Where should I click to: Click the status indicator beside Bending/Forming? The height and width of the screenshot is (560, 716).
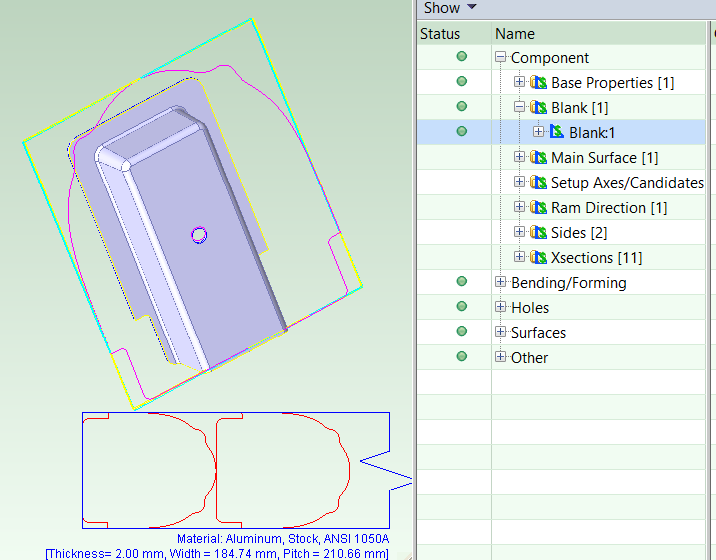pos(461,282)
